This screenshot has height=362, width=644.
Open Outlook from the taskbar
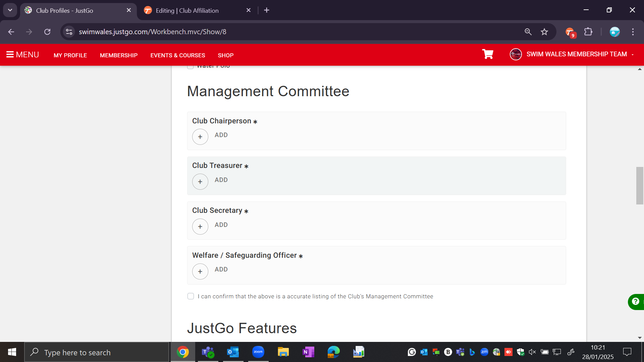coord(233,352)
